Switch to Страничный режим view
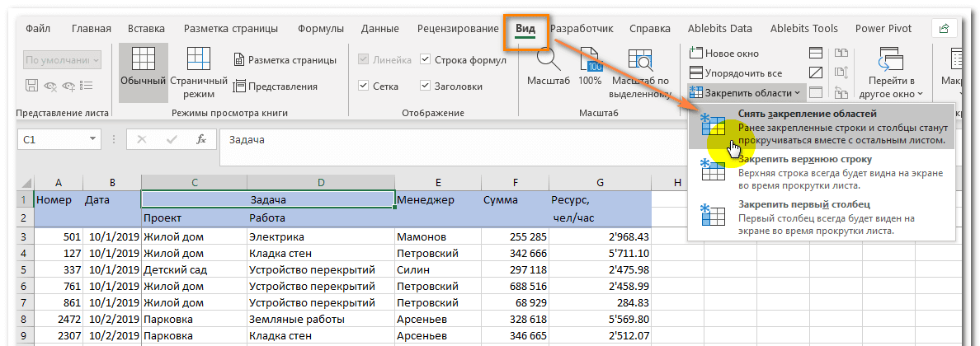 (x=200, y=71)
